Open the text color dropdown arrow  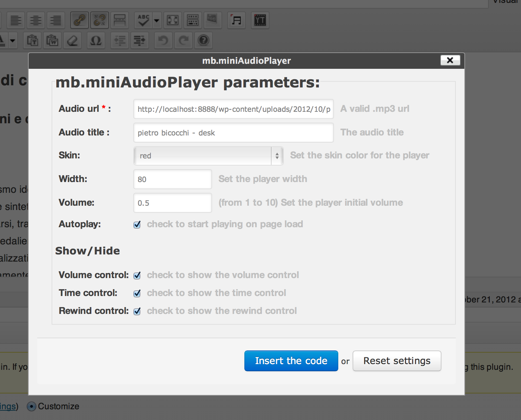[x=13, y=40]
